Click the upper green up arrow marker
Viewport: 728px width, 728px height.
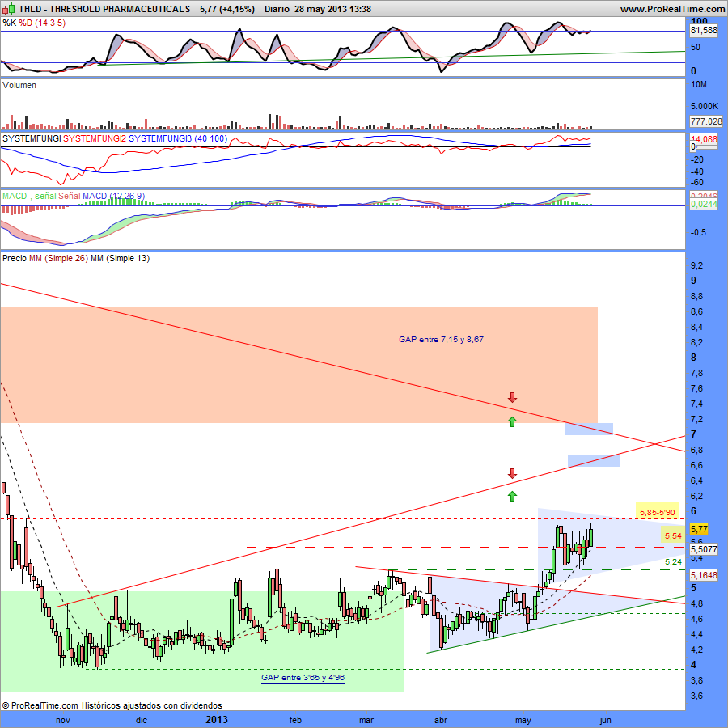512,421
